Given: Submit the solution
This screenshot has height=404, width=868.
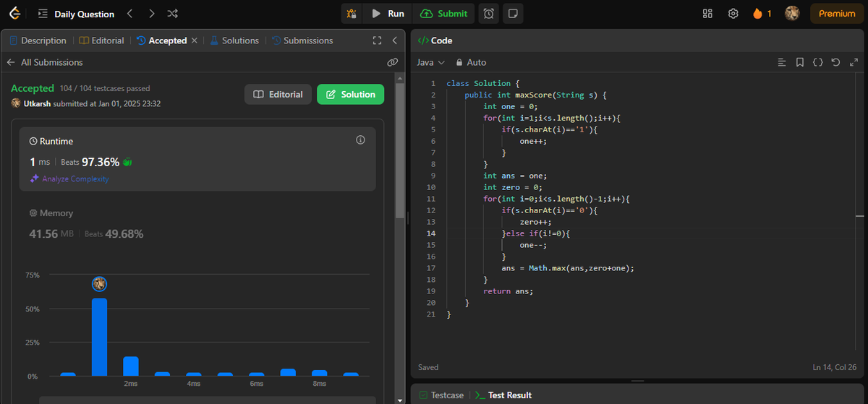Looking at the screenshot, I should [x=443, y=14].
